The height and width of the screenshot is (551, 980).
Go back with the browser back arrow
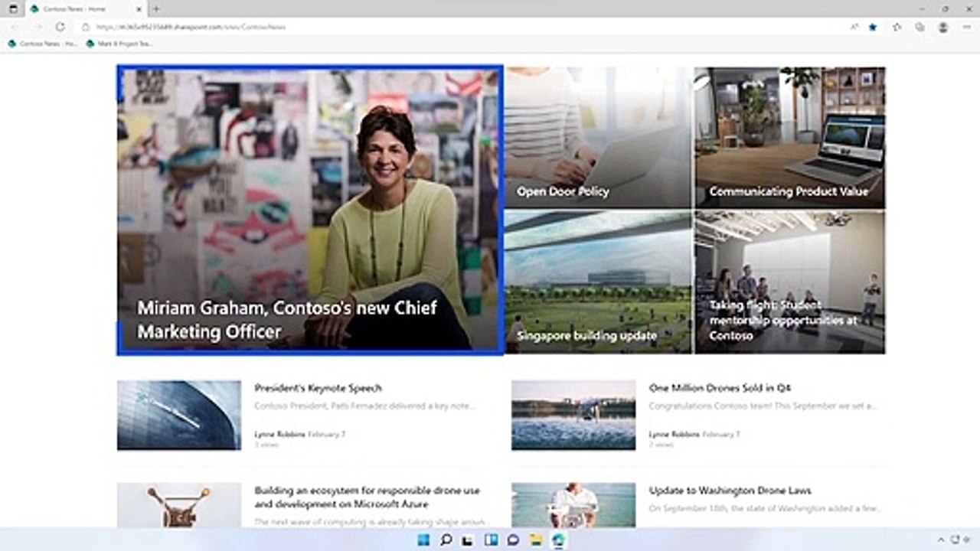(x=14, y=27)
